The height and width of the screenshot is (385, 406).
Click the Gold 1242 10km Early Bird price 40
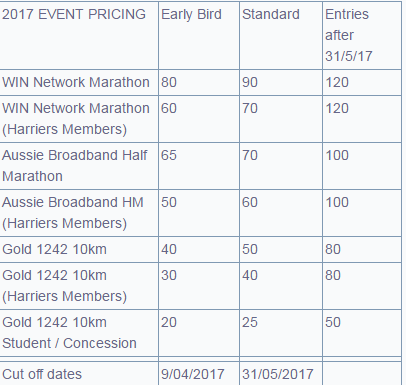click(169, 249)
